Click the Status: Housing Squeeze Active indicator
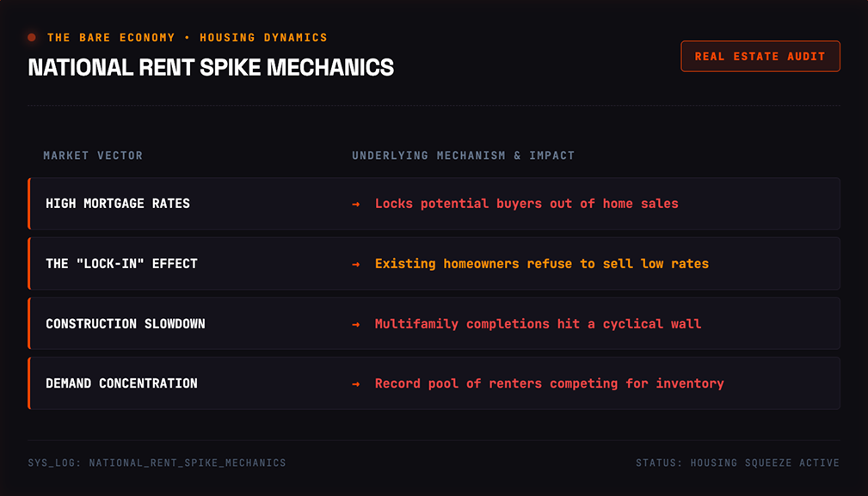The width and height of the screenshot is (868, 496). click(737, 462)
